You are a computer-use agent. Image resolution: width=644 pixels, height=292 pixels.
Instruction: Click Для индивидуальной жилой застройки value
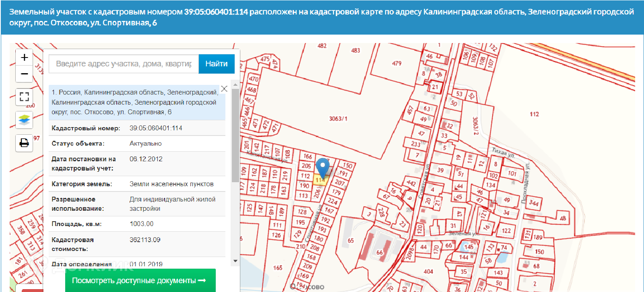(172, 204)
